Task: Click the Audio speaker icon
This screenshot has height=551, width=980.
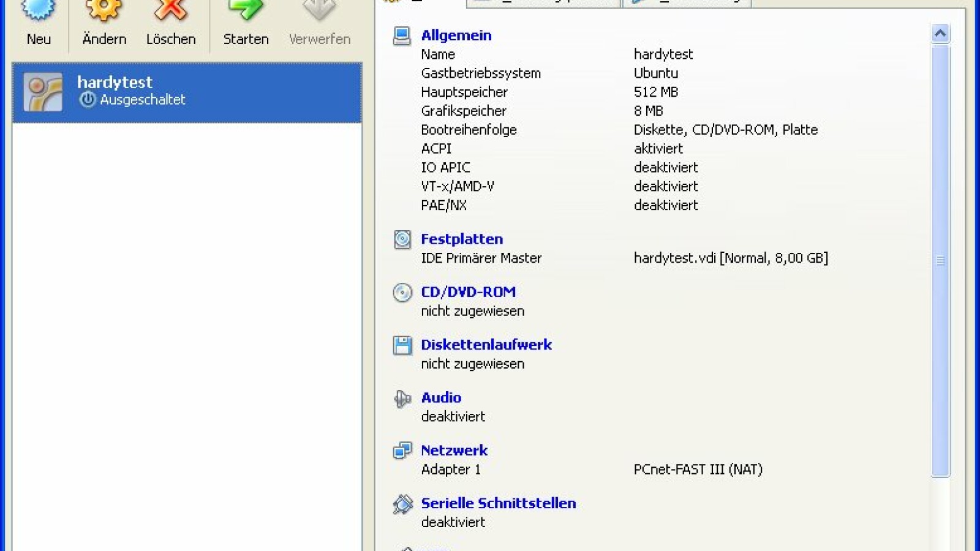Action: point(402,399)
